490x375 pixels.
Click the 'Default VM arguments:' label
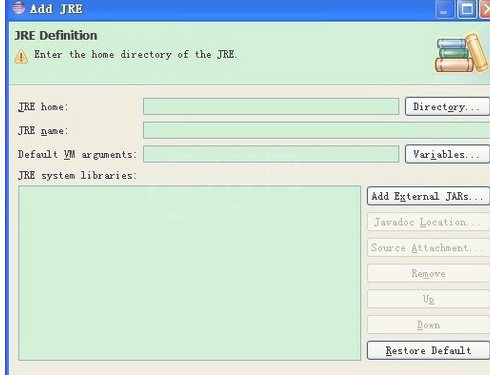click(77, 154)
